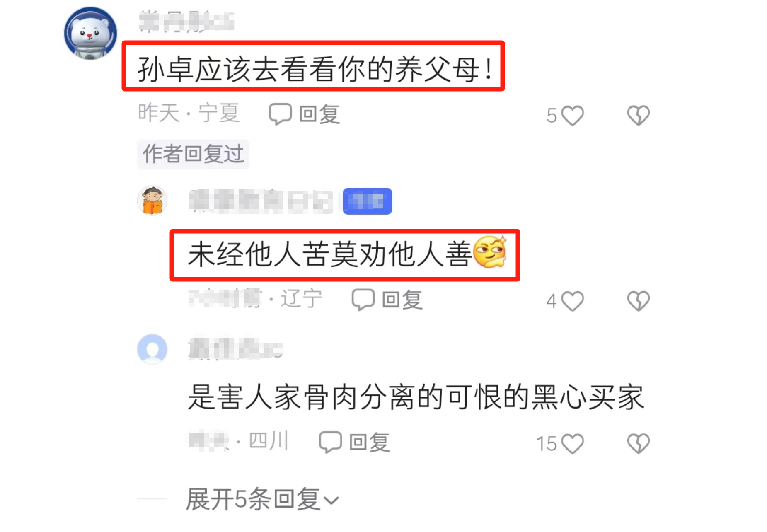Click the 作者回复过 tag

pos(193,154)
